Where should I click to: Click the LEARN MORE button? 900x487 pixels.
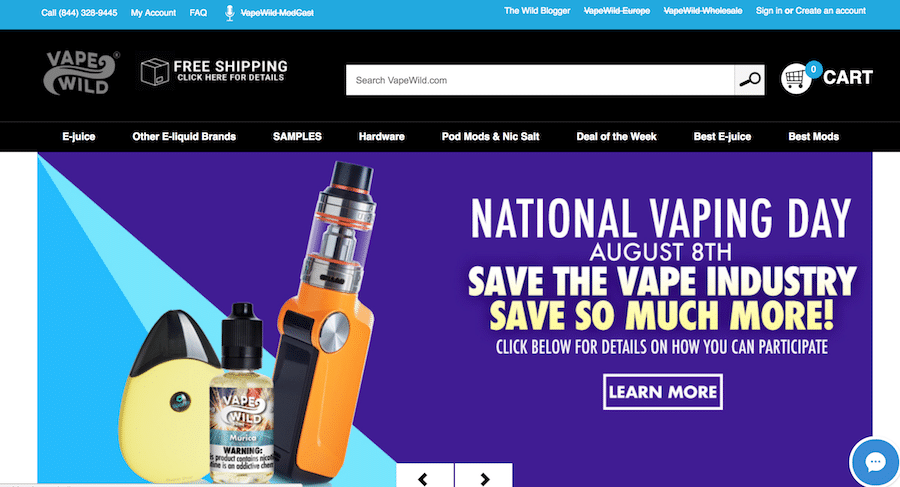(x=663, y=392)
